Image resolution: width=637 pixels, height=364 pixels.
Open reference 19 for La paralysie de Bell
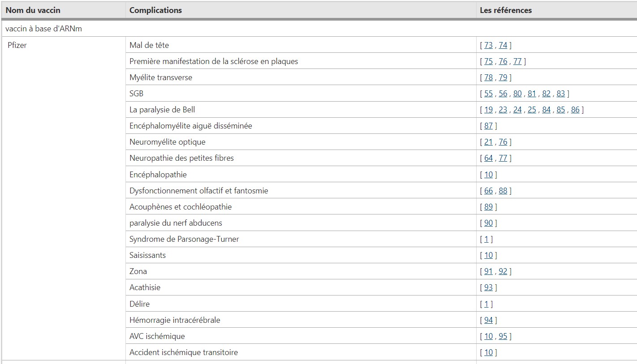pyautogui.click(x=488, y=110)
